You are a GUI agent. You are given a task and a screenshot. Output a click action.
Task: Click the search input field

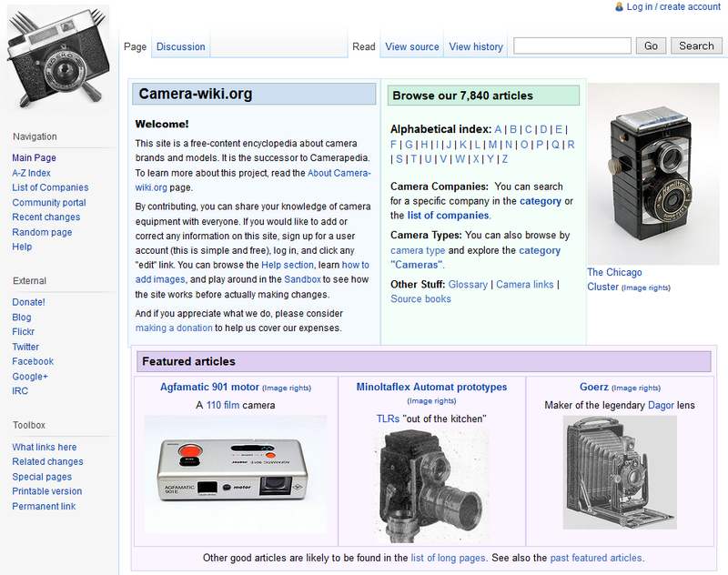[572, 45]
